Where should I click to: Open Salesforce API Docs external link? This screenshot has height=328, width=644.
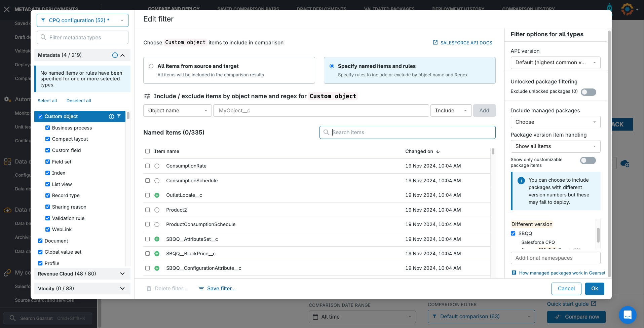tap(462, 43)
